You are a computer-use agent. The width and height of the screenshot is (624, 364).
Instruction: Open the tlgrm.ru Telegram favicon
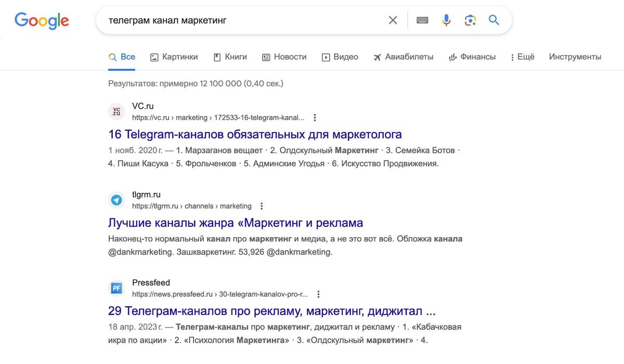[116, 200]
